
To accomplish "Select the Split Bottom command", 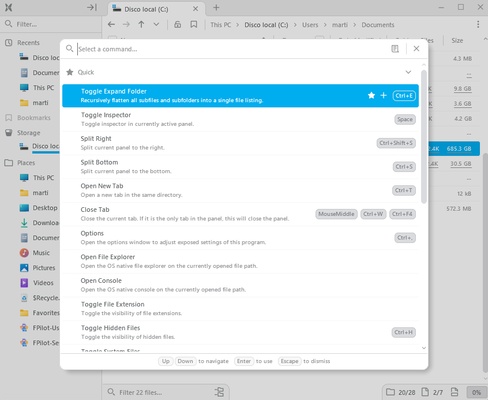I will point(240,167).
